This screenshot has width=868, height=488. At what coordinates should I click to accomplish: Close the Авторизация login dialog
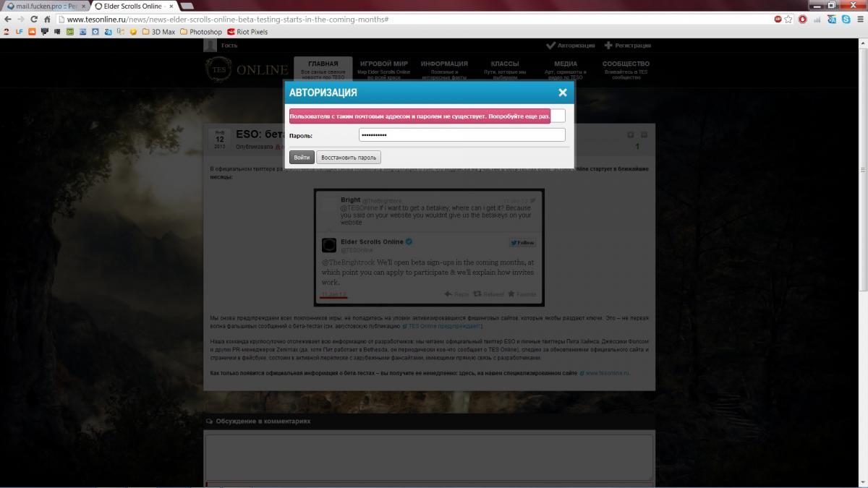[x=562, y=93]
